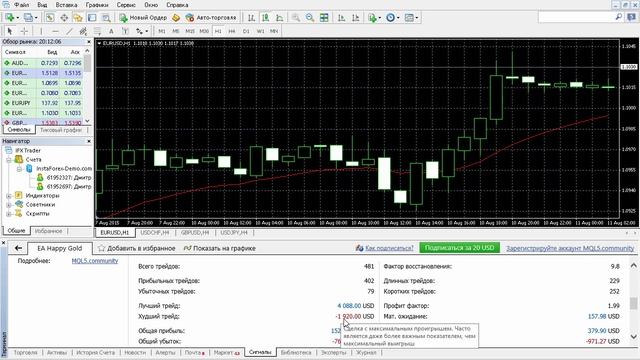The height and width of the screenshot is (360, 640).
Task: Open the Вставка menu
Action: (66, 5)
